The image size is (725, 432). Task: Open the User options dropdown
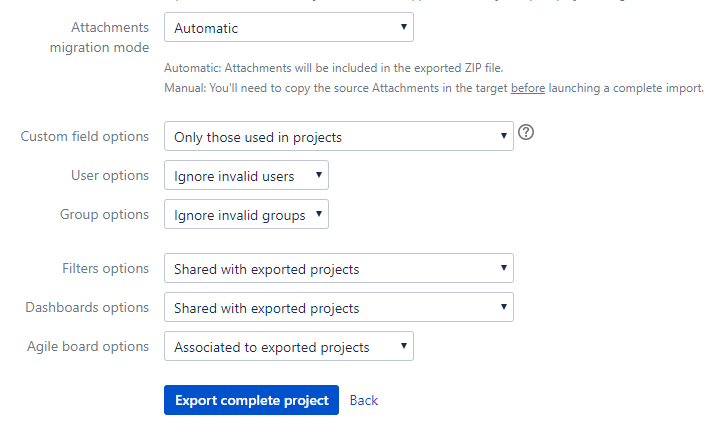tap(246, 176)
